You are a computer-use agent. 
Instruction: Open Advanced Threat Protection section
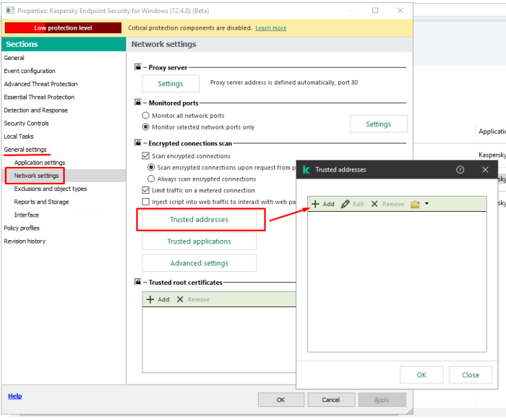click(x=40, y=84)
